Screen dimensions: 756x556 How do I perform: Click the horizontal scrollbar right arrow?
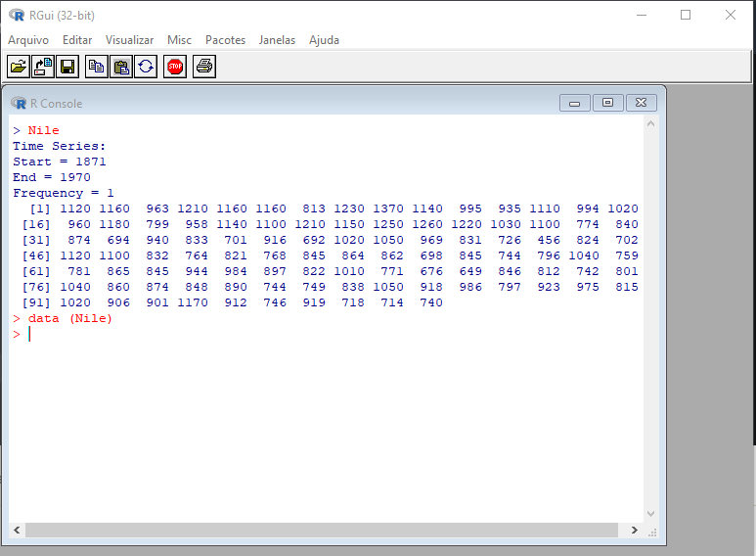635,530
